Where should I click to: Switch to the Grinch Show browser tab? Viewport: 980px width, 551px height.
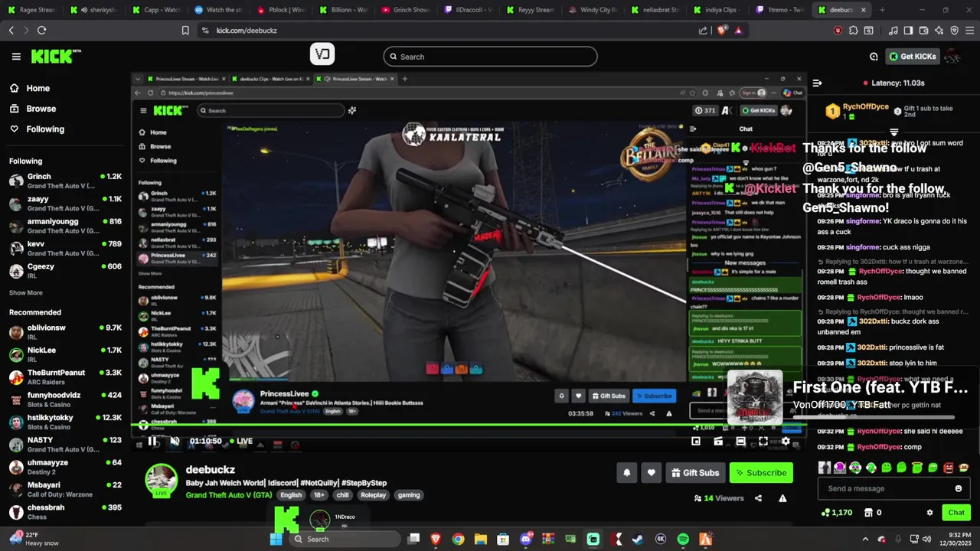(406, 10)
